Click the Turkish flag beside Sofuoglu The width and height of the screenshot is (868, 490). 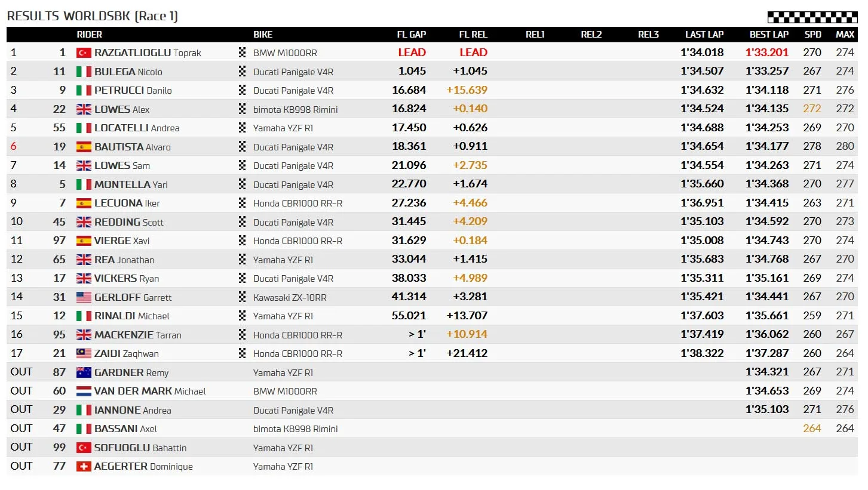click(84, 448)
